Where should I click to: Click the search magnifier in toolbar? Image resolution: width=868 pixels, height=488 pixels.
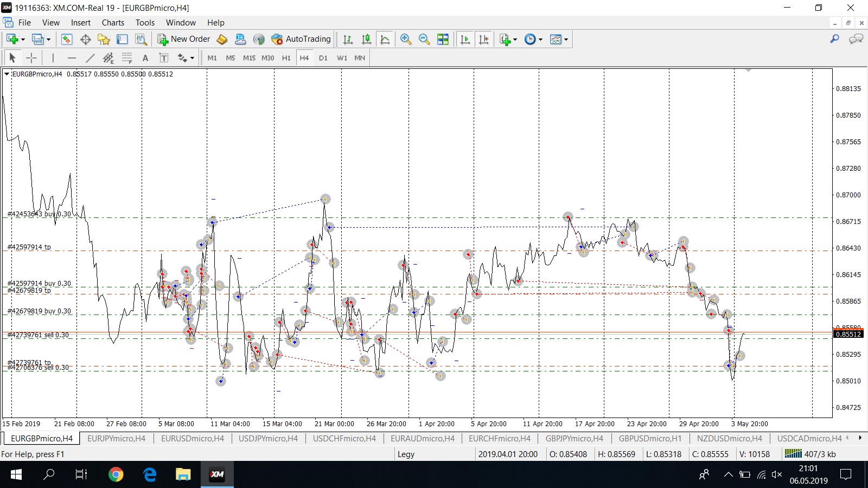(834, 39)
